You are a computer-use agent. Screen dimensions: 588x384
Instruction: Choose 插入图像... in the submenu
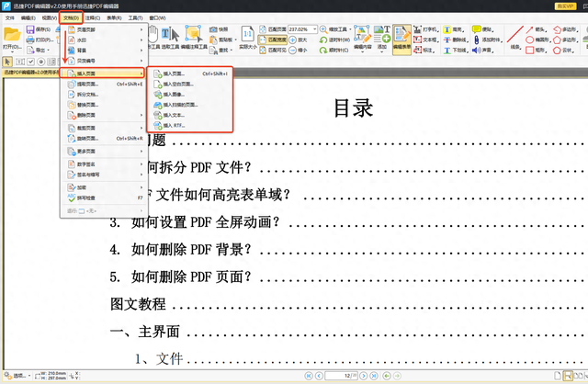(x=191, y=95)
